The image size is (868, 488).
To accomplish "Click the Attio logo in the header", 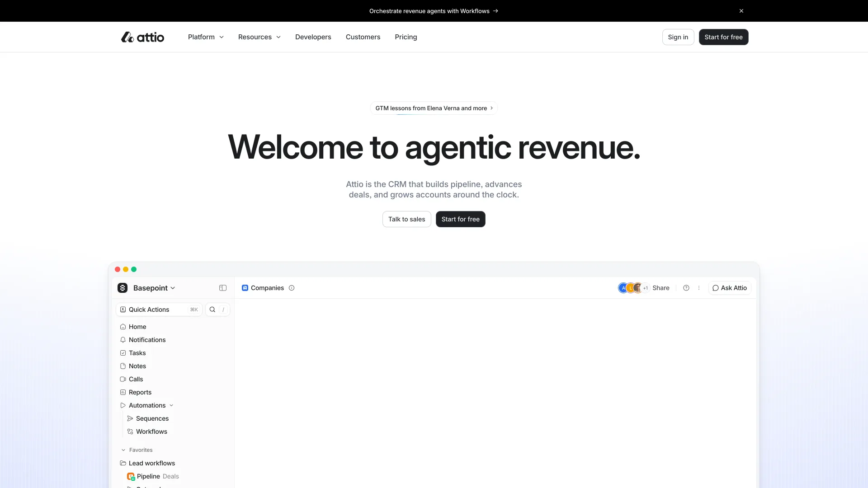I will 142,37.
